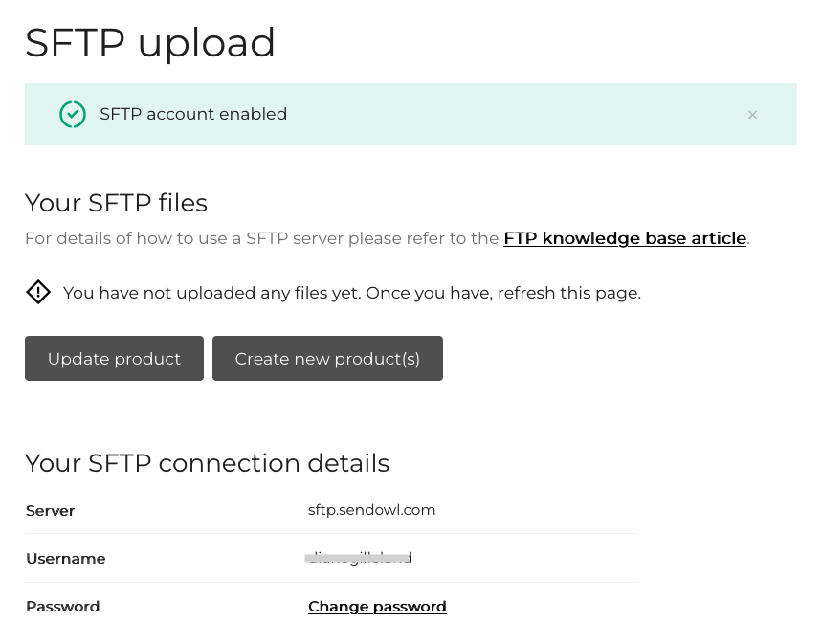Open the FTP knowledge base article
This screenshot has width=822, height=644.
(625, 238)
